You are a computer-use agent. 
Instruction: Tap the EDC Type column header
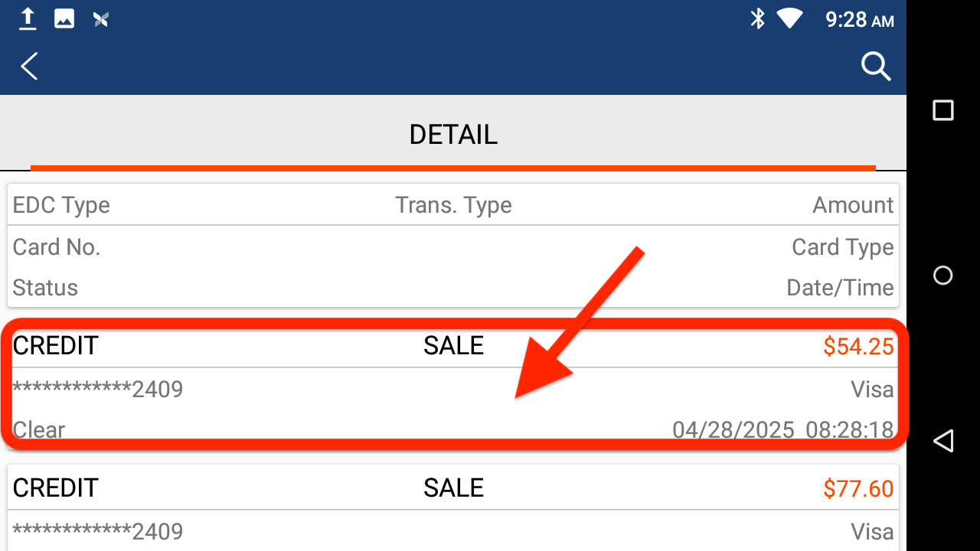61,205
